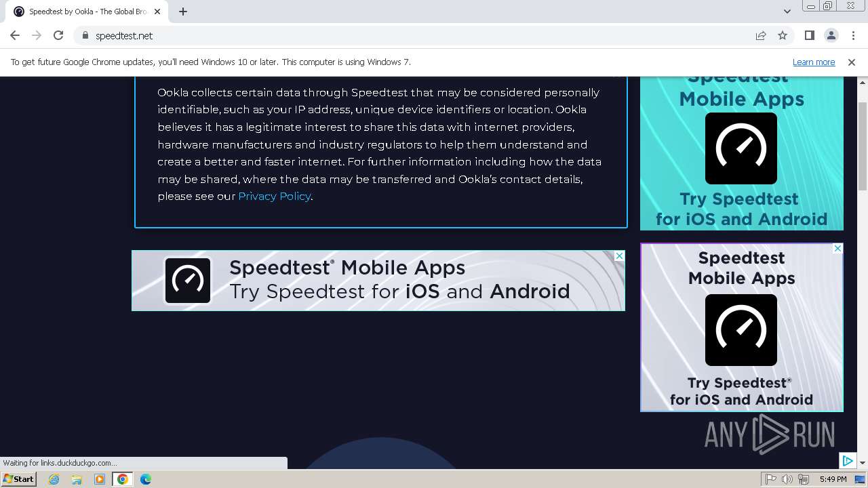The height and width of the screenshot is (488, 868).
Task: Select the Speedtest by Ookla tab
Action: (x=87, y=12)
